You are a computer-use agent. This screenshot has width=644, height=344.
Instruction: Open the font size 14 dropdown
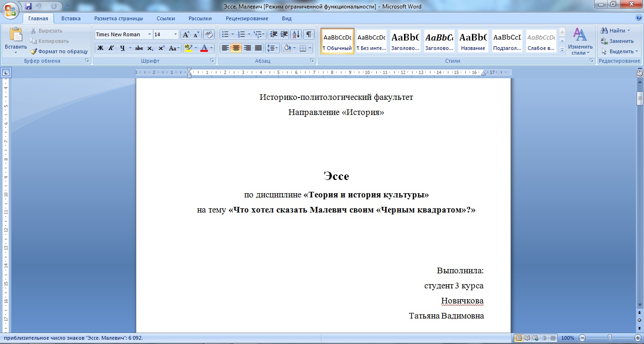[176, 34]
